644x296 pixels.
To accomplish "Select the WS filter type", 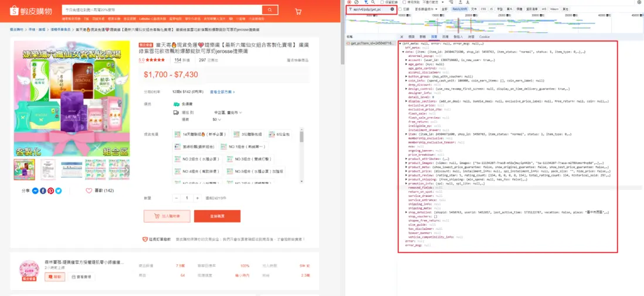I will point(544,9).
